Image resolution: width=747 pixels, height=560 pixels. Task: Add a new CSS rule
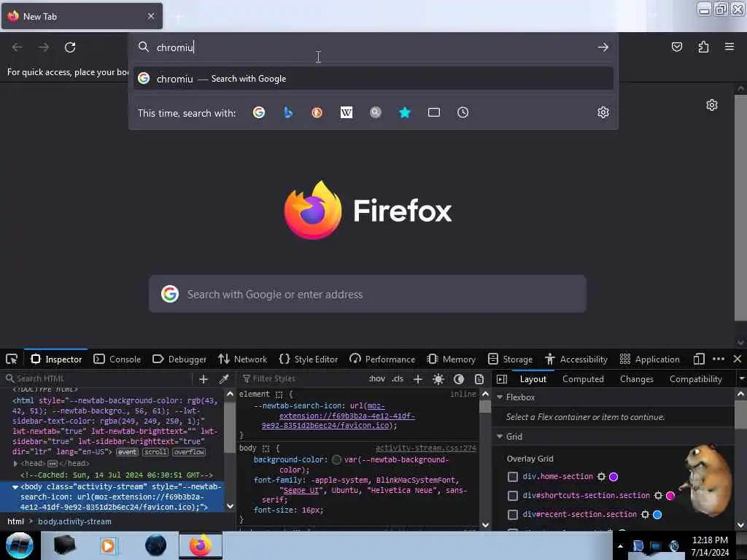(418, 379)
